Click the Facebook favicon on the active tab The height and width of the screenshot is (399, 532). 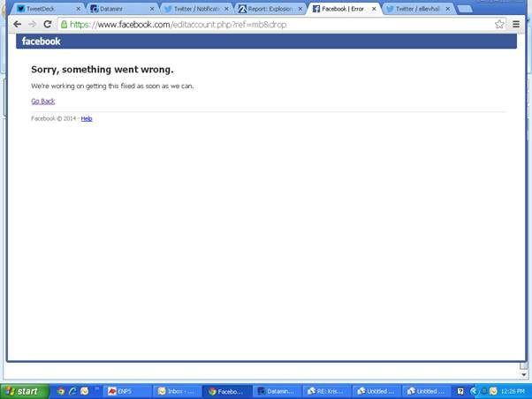point(315,9)
